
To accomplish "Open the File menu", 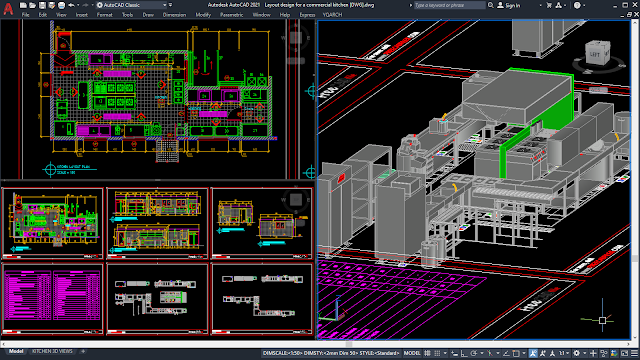I will tap(25, 15).
